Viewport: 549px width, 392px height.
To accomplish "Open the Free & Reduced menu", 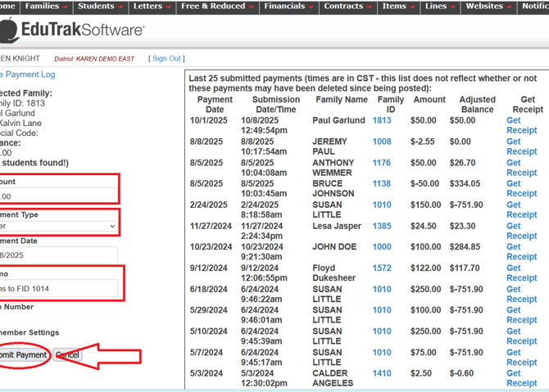I will click(x=216, y=7).
